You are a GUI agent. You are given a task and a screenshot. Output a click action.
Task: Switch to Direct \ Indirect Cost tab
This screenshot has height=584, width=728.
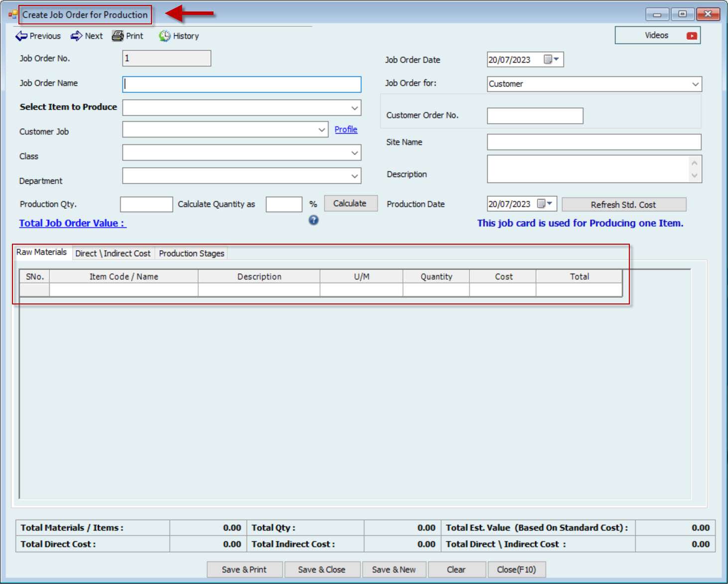click(x=113, y=254)
